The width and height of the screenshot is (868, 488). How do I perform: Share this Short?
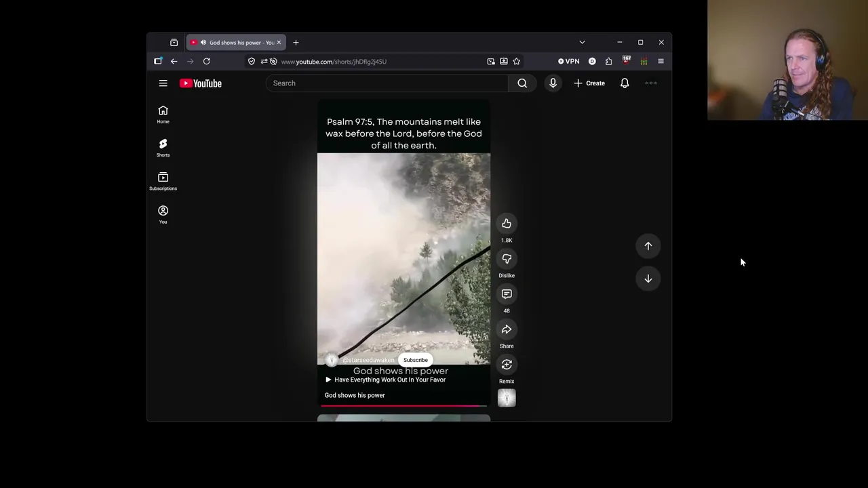click(x=507, y=329)
